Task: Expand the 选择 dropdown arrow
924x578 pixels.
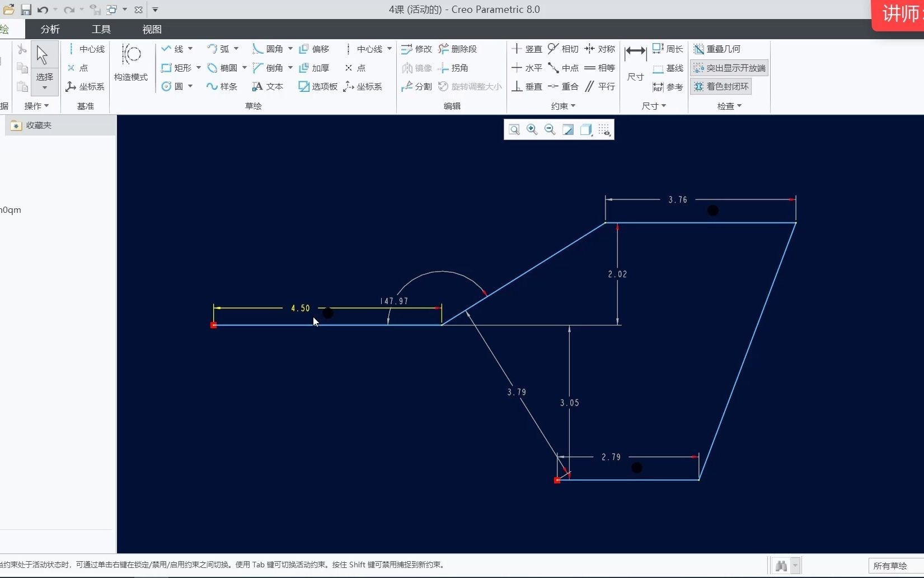Action: (x=44, y=88)
